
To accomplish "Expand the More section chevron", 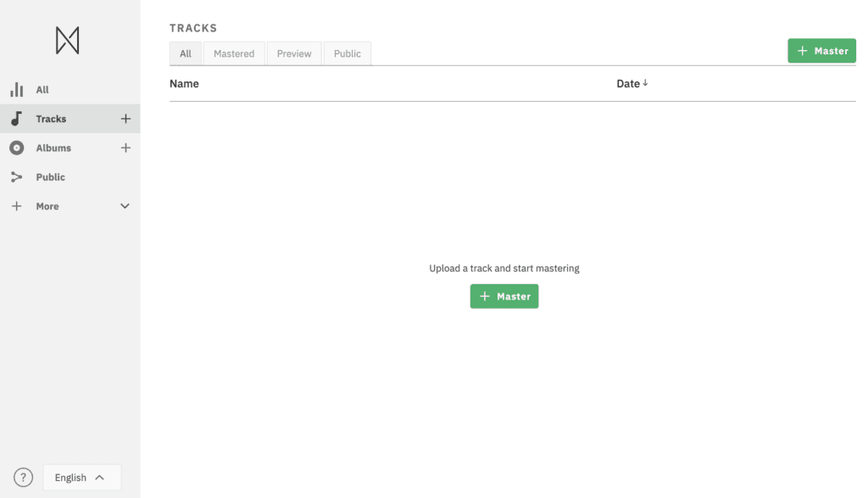I will (x=125, y=206).
